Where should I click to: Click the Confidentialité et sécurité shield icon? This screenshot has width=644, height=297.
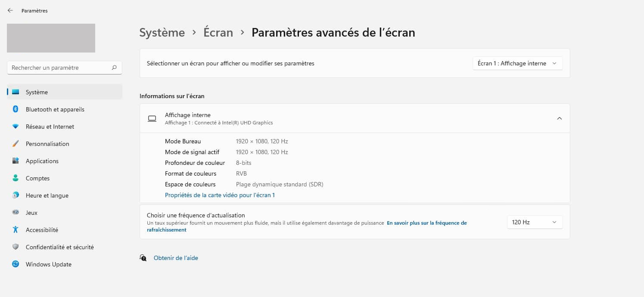[x=16, y=247]
